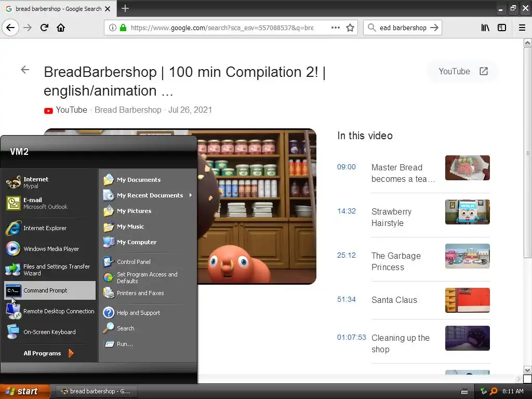Click the 8:11 AM system clock
The height and width of the screenshot is (399, 532).
513,391
